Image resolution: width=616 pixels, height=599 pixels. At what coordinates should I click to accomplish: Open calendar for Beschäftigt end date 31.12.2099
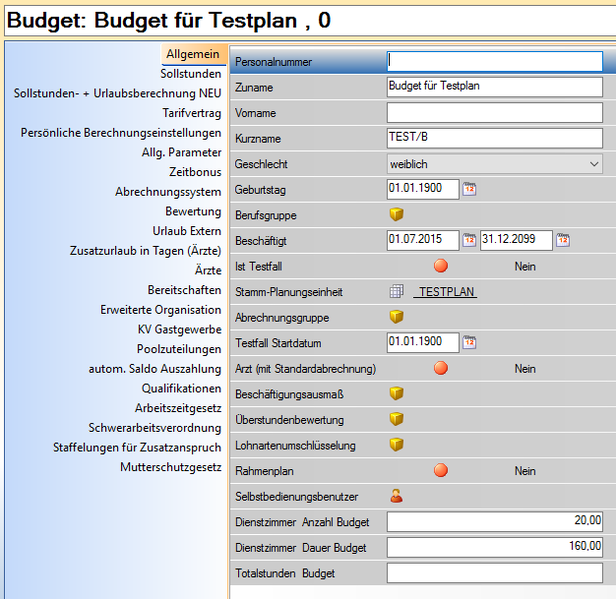pos(563,241)
